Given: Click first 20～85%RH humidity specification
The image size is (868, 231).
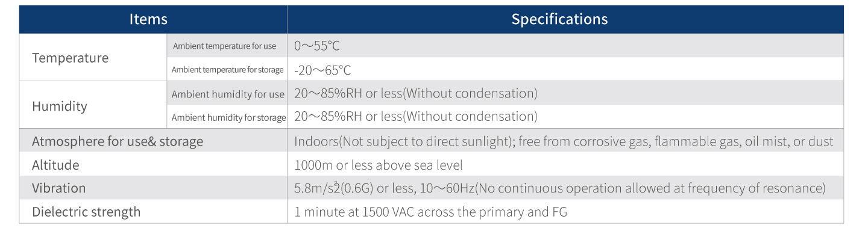Looking at the screenshot, I should click(415, 94).
